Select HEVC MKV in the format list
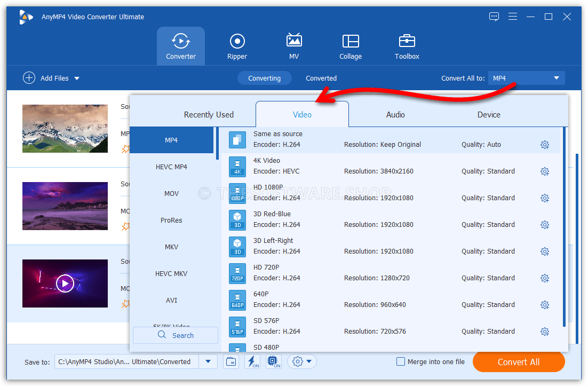588x386 pixels. 171,273
